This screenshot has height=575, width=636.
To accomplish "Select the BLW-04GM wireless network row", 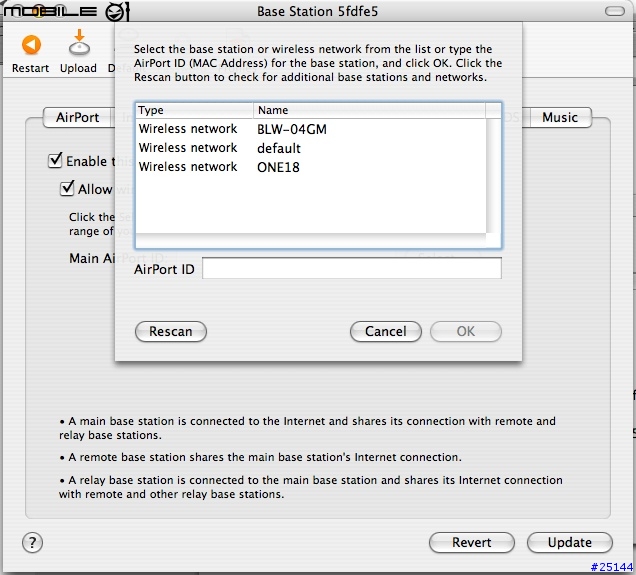I will coord(311,129).
